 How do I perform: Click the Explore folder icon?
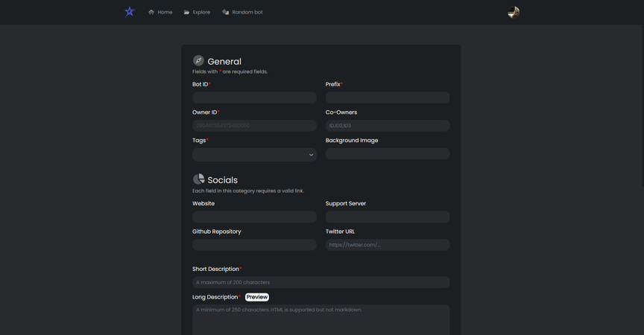click(187, 13)
